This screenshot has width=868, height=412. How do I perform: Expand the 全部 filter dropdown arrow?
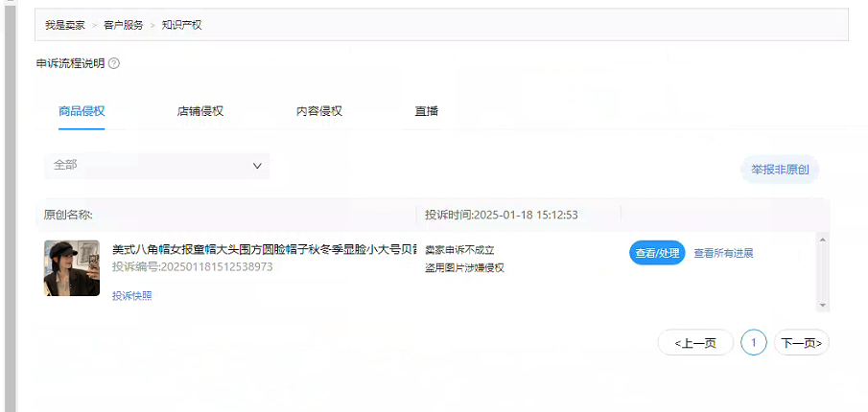(257, 166)
